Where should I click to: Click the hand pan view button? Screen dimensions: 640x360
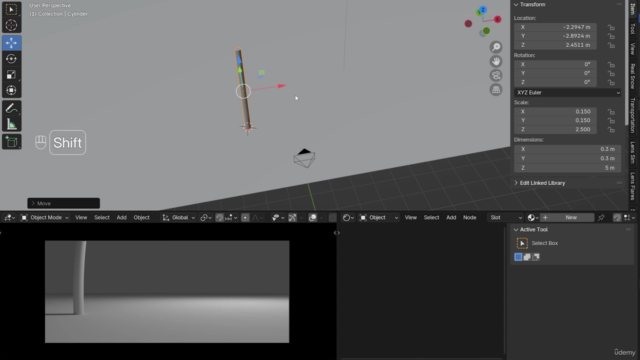point(496,61)
